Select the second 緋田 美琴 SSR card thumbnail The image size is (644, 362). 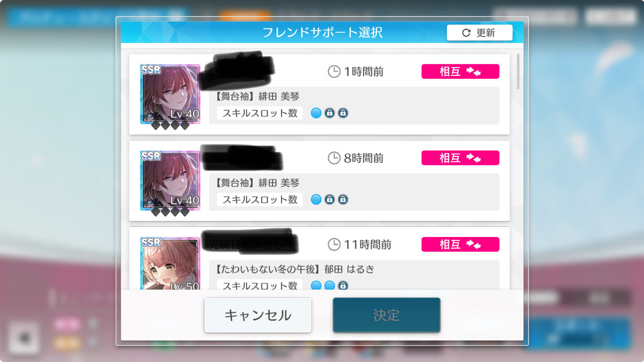tap(170, 181)
